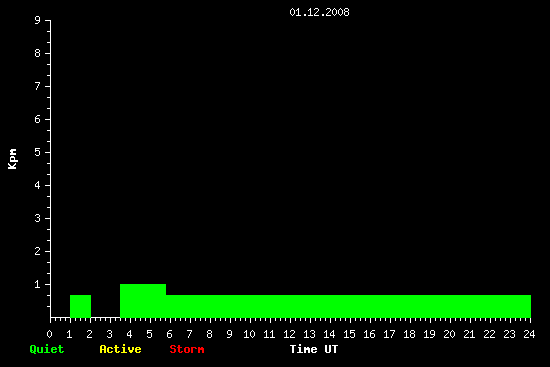
Task: Click the green Quiet legend label
Action: tap(47, 349)
